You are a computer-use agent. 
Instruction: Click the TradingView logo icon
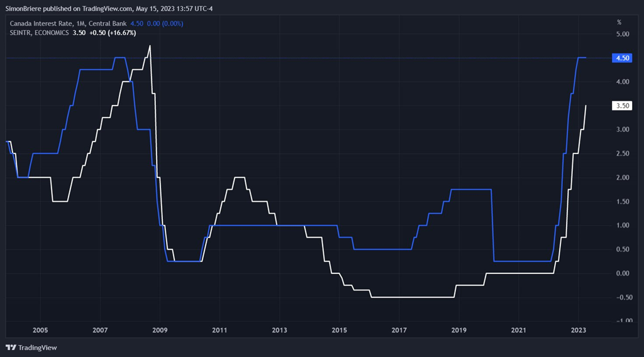[x=10, y=348]
